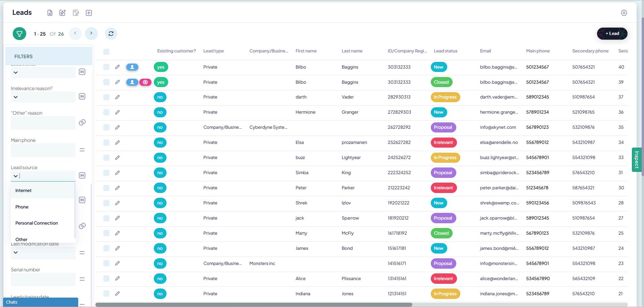Open Last modification date filter dropdown

[x=16, y=253]
